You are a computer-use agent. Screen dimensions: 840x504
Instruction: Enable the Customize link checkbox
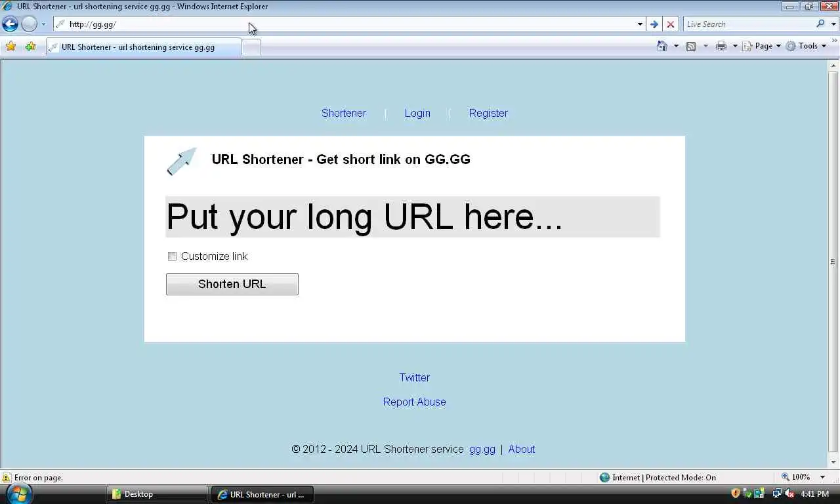[172, 256]
